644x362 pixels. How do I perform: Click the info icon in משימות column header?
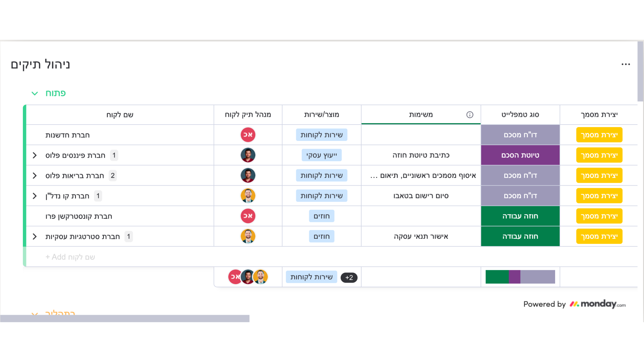pyautogui.click(x=470, y=115)
